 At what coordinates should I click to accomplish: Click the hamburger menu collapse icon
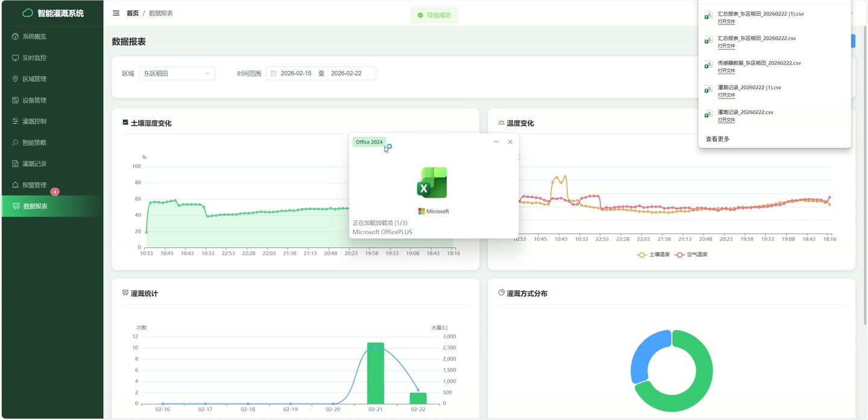point(116,13)
